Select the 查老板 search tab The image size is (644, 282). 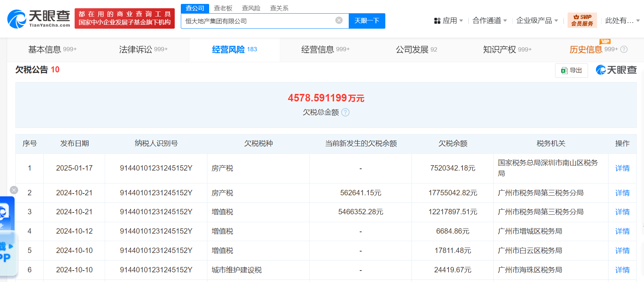click(x=223, y=8)
